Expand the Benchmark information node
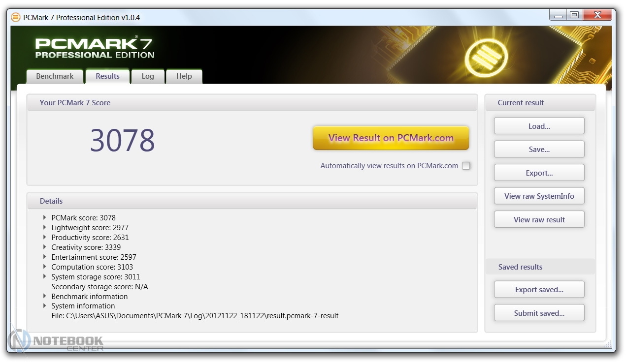626x364 pixels. click(x=45, y=296)
